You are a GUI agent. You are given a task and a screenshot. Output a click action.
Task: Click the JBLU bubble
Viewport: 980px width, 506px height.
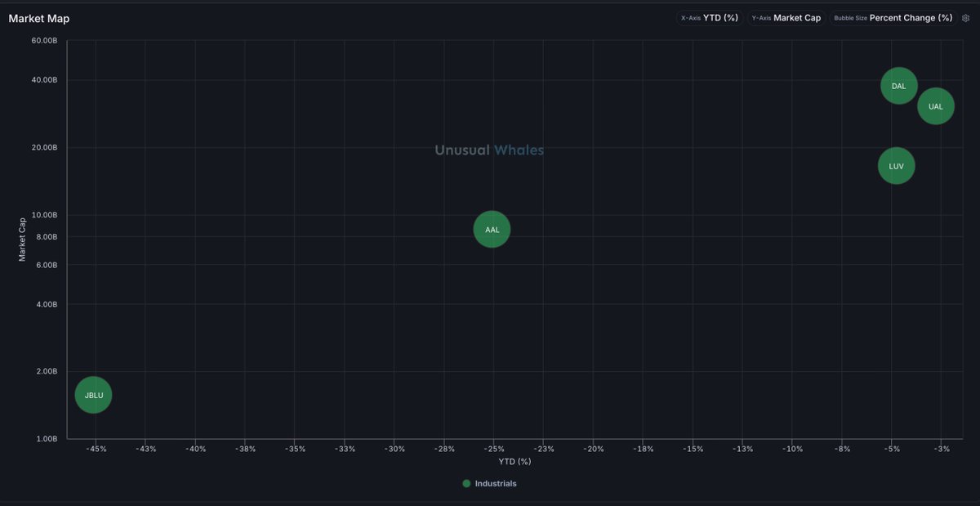(x=94, y=395)
